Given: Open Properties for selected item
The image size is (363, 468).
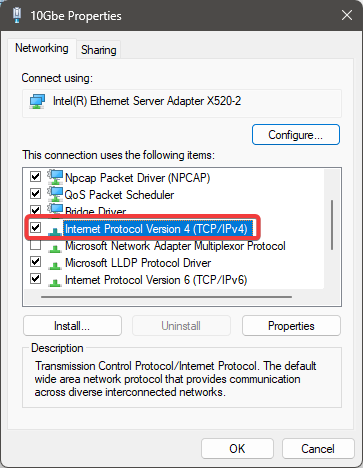Looking at the screenshot, I should coord(291,326).
